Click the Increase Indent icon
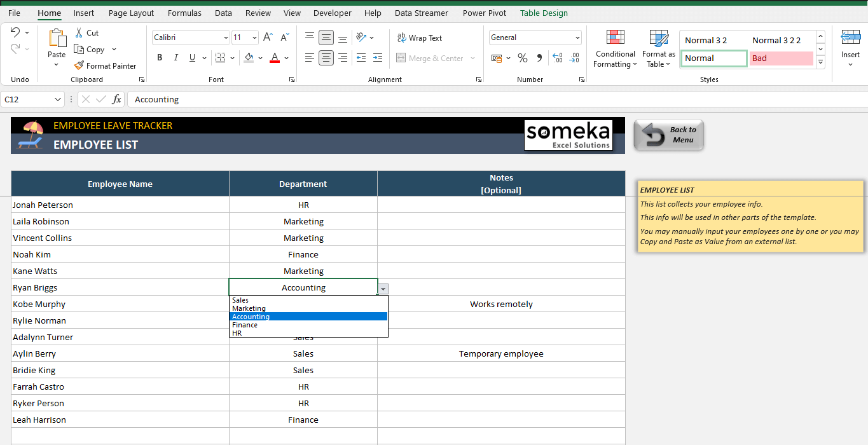Screen dimensions: 868x445 (378, 58)
